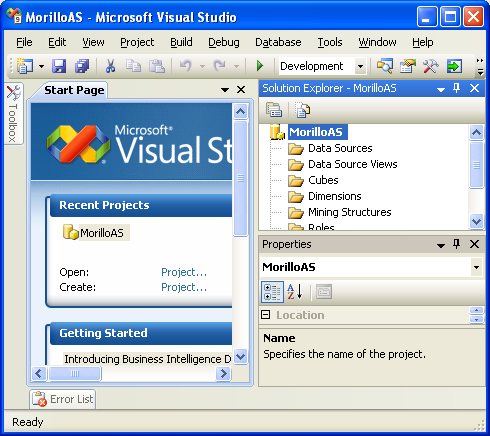Click the Save toolbar icon
490x436 pixels.
click(59, 66)
